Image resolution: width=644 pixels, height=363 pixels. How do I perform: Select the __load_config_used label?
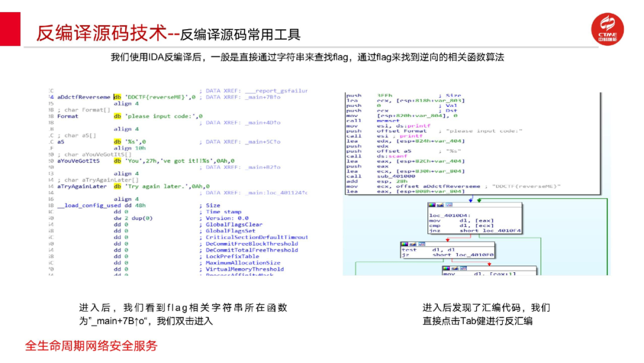(89, 205)
